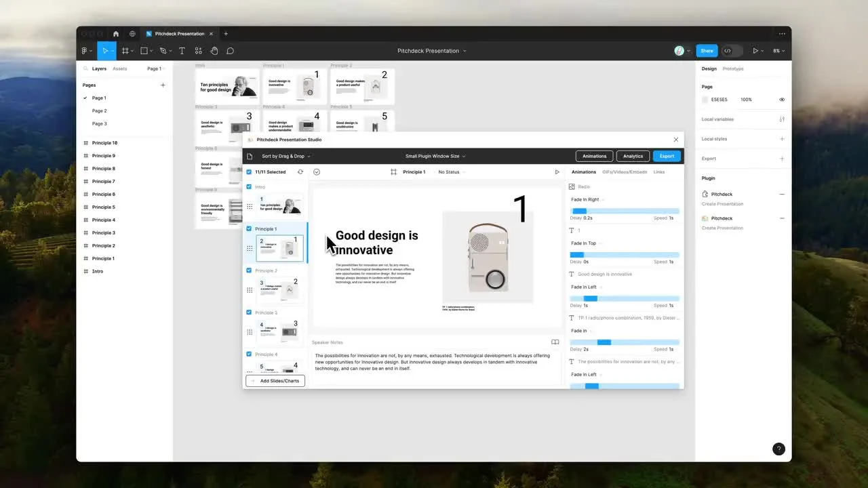Image resolution: width=868 pixels, height=488 pixels.
Task: Click the blue Export button
Action: click(x=667, y=157)
